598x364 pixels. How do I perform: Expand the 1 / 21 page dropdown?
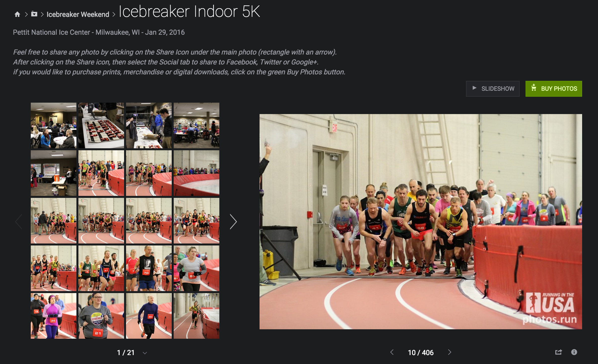(x=145, y=353)
